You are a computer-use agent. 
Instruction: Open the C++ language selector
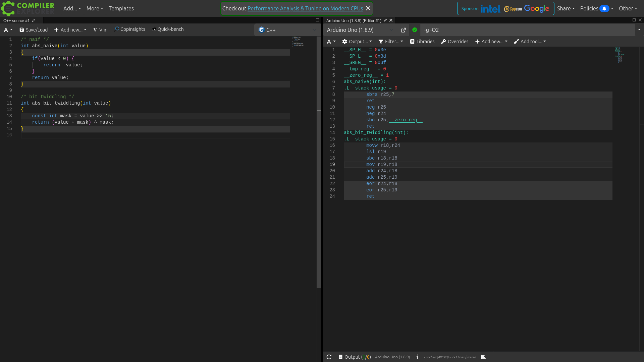(x=287, y=30)
